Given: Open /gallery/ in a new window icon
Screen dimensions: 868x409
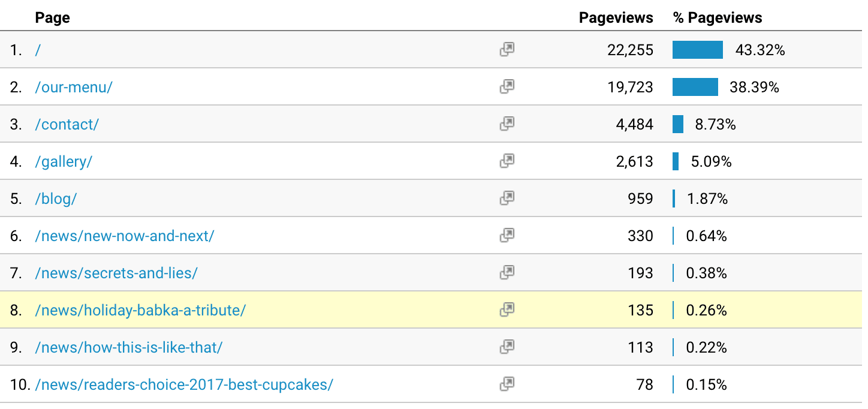Looking at the screenshot, I should (507, 161).
